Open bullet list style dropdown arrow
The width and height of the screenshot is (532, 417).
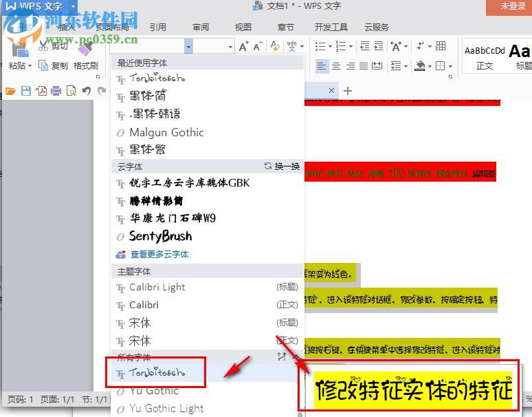330,46
